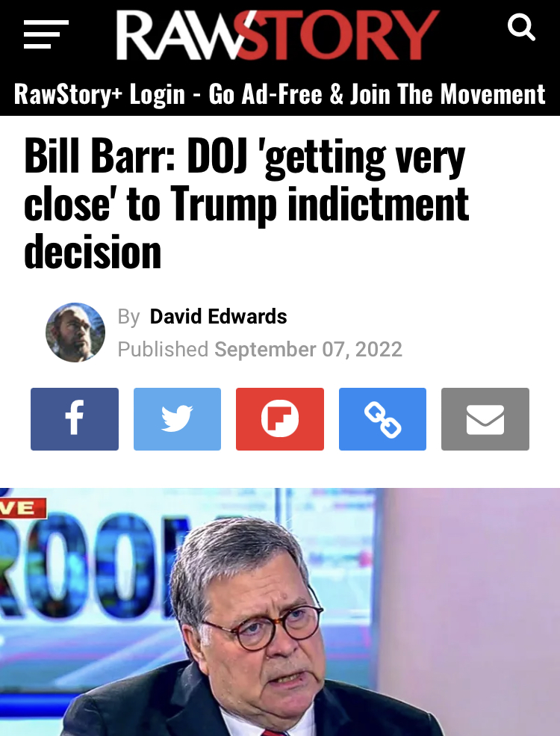Share article on Twitter
560x736 pixels.
point(177,418)
